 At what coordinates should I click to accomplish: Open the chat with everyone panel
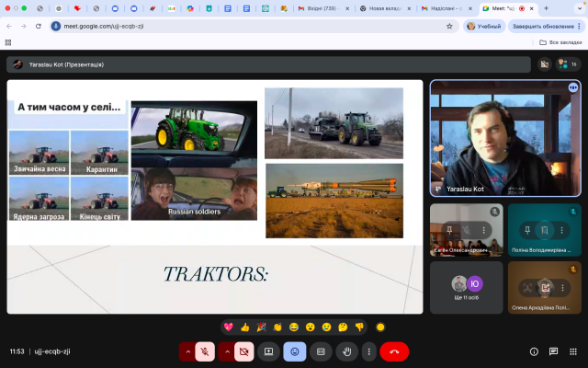tap(553, 351)
